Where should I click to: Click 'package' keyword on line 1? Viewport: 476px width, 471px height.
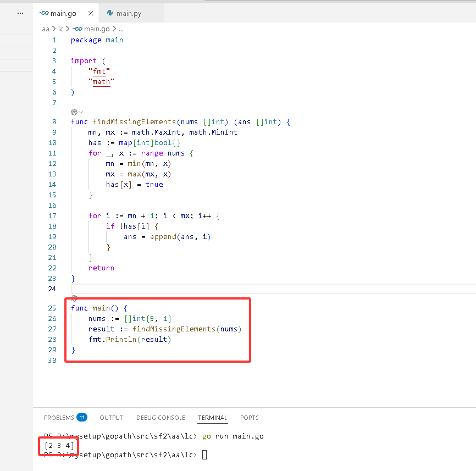pyautogui.click(x=86, y=40)
